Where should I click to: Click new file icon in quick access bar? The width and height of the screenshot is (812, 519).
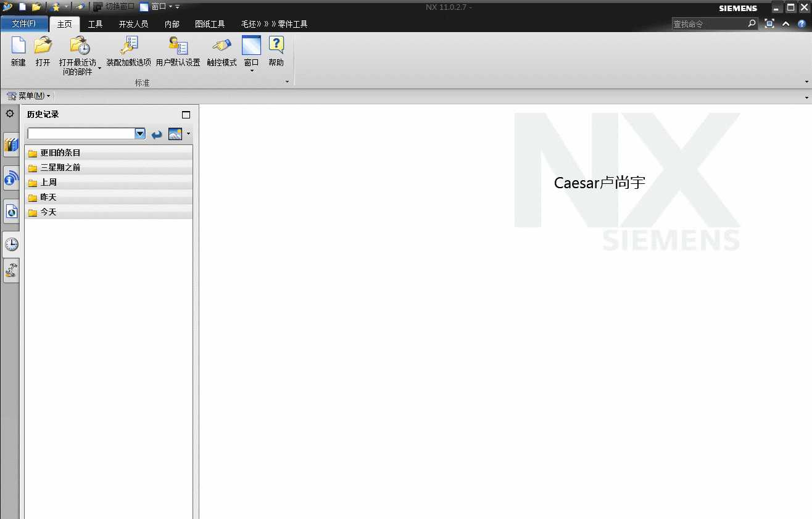(23, 7)
